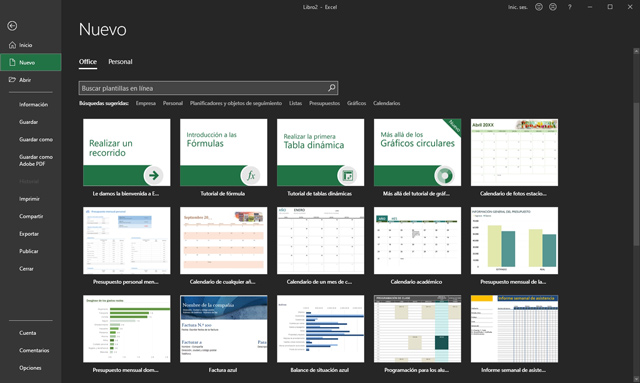640x383 pixels.
Task: Click the Nuevo page icon
Action: 12,62
